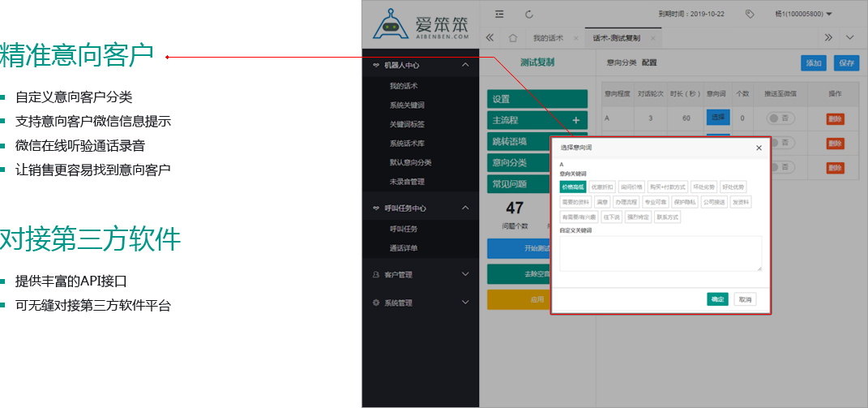Select the 往下说 keyword tag

click(610, 217)
